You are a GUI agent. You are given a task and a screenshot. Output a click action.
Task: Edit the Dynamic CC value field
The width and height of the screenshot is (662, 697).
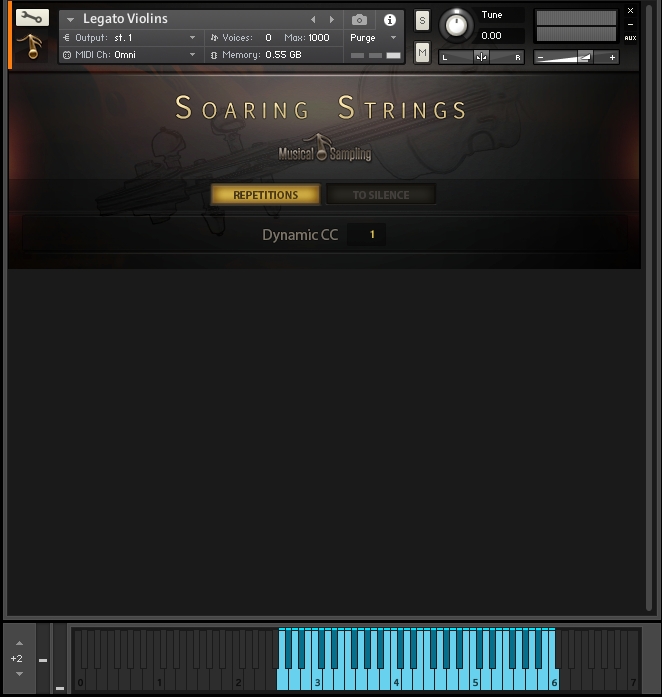coord(366,234)
